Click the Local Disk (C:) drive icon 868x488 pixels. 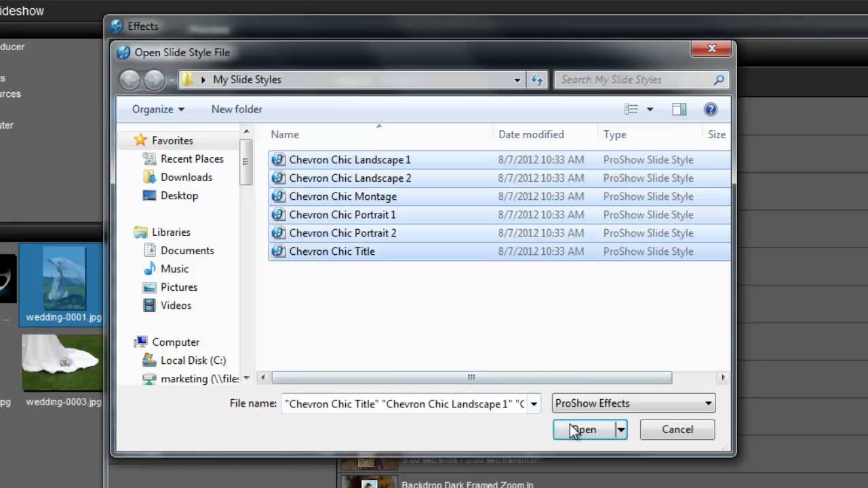coord(150,360)
